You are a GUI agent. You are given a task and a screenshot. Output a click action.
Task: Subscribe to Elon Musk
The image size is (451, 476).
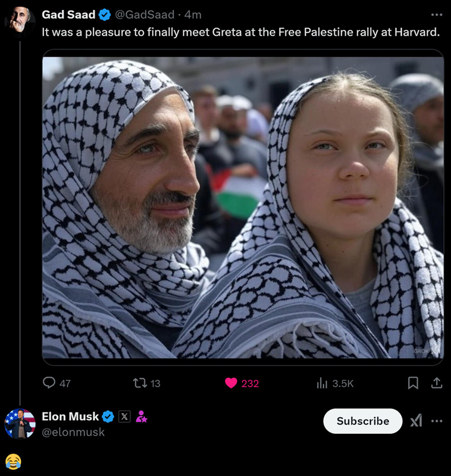[x=362, y=421]
